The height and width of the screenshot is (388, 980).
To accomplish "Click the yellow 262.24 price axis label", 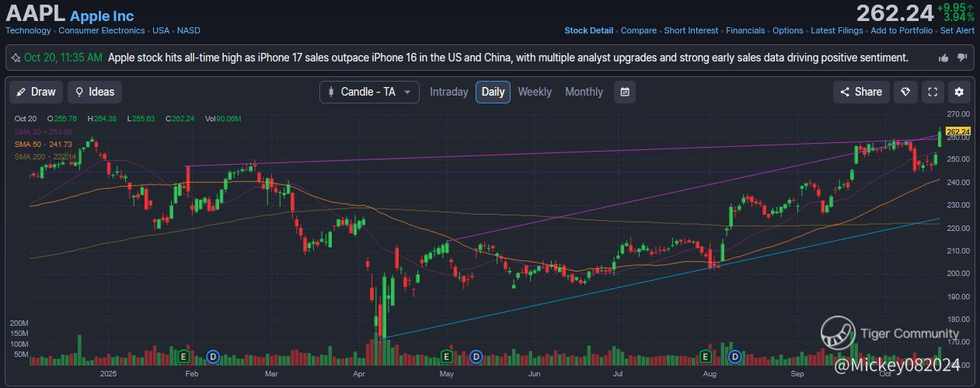I will coord(960,131).
